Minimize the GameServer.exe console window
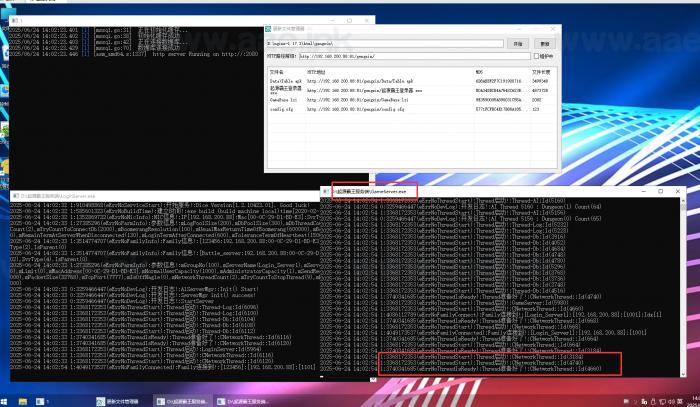Image resolution: width=700 pixels, height=407 pixels. pos(643,191)
